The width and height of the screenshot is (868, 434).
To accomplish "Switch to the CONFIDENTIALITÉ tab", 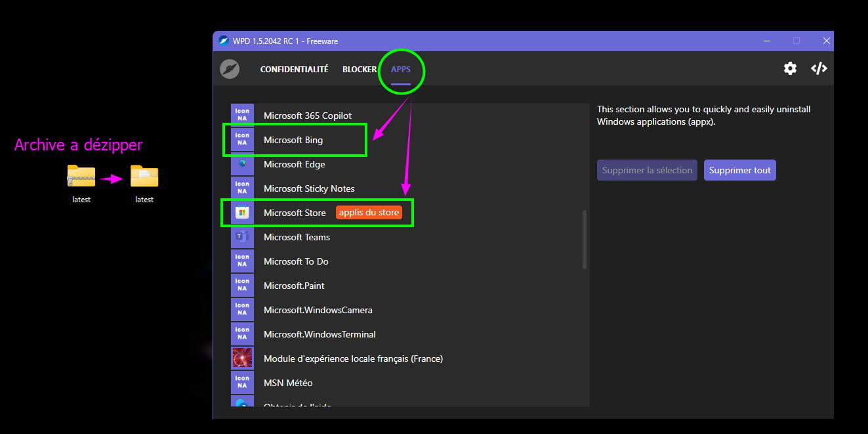I will (294, 69).
